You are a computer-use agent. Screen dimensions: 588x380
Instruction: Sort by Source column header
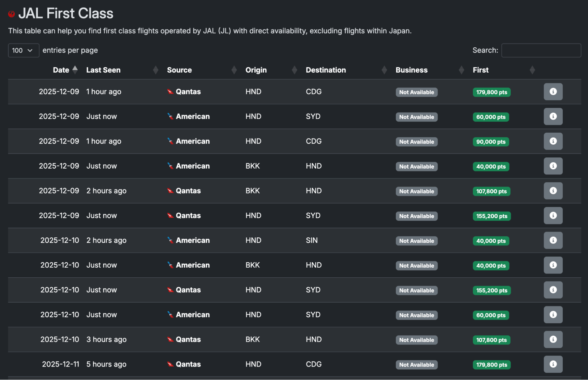click(179, 70)
